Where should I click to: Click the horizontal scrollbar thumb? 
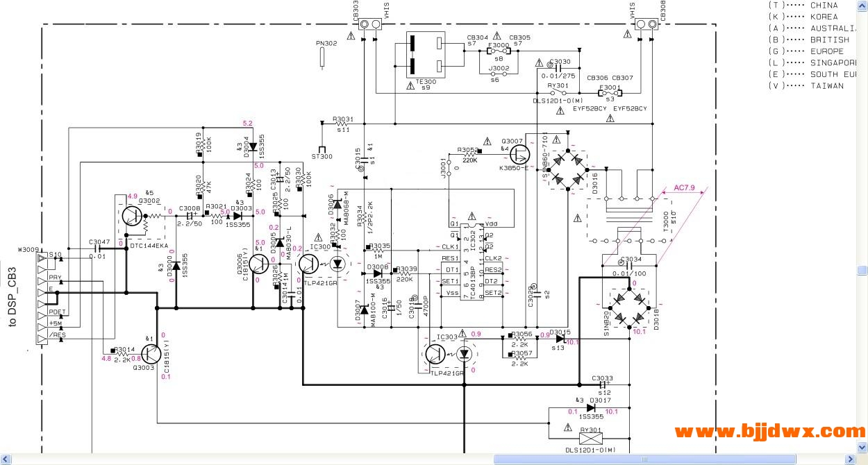pos(644,459)
